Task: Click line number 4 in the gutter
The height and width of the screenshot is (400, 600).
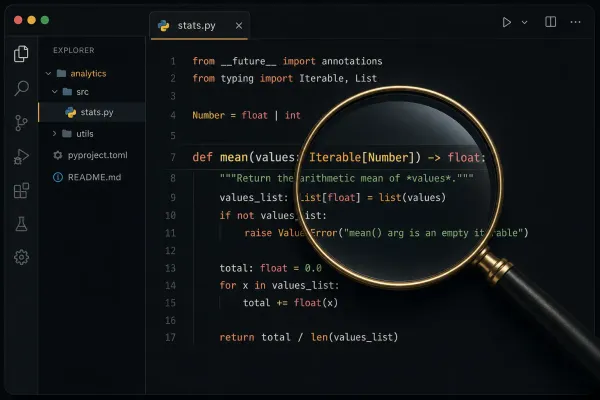Action: click(x=173, y=115)
